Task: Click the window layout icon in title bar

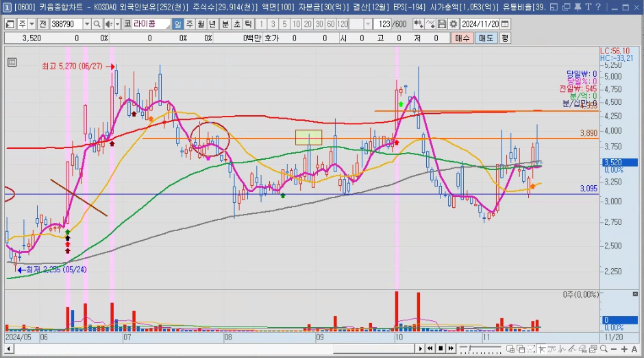Action: (554, 7)
